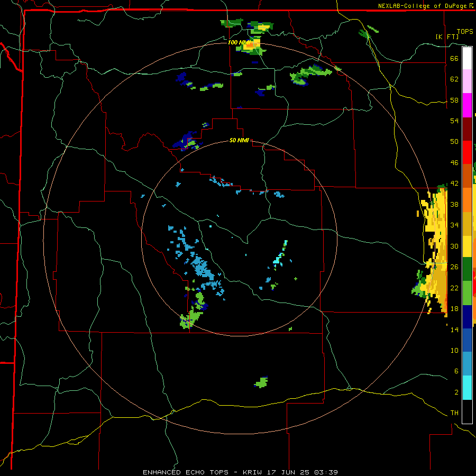476x476 pixels.
Task: Click the legend value 30
Action: (454, 246)
